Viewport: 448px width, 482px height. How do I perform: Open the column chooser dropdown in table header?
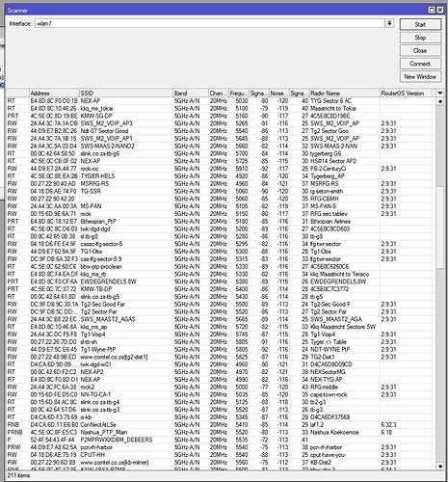pos(439,94)
